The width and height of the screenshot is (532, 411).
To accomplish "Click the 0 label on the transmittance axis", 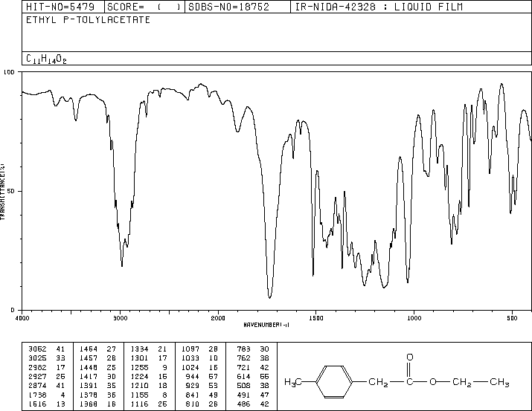I will tap(13, 310).
